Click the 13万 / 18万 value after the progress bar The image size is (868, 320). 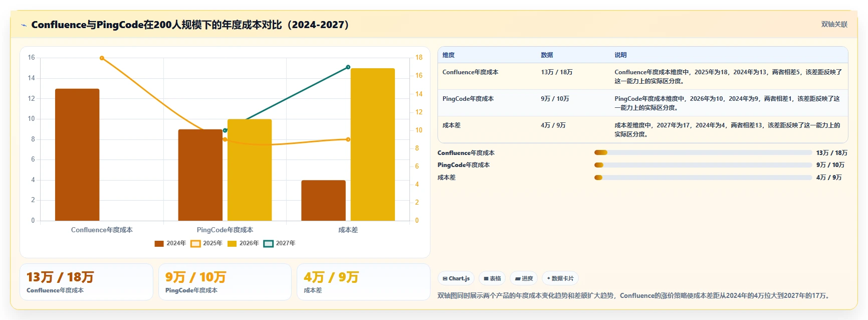click(831, 153)
